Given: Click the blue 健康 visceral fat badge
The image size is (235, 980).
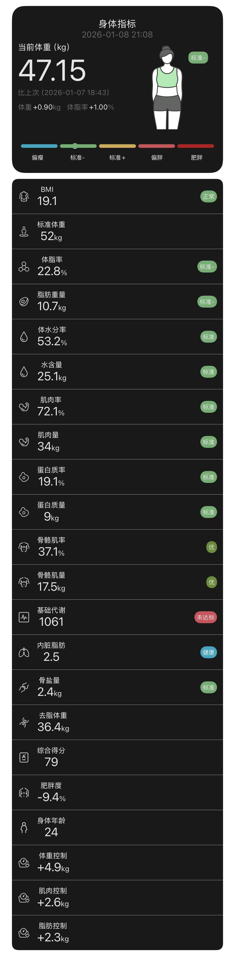Looking at the screenshot, I should point(208,652).
